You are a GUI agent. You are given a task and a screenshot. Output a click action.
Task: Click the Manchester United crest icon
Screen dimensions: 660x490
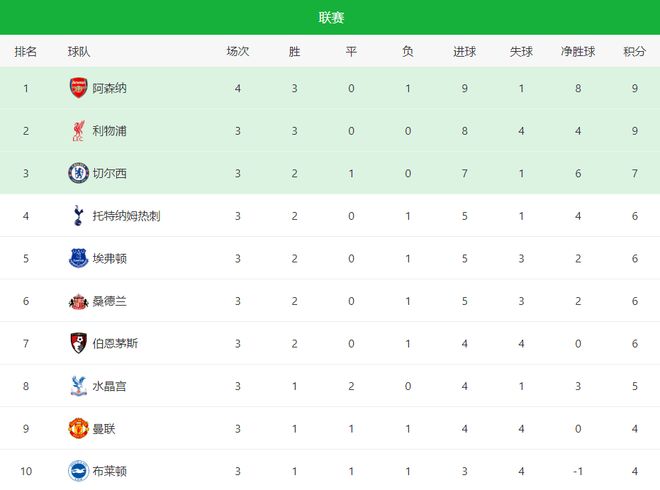click(78, 428)
